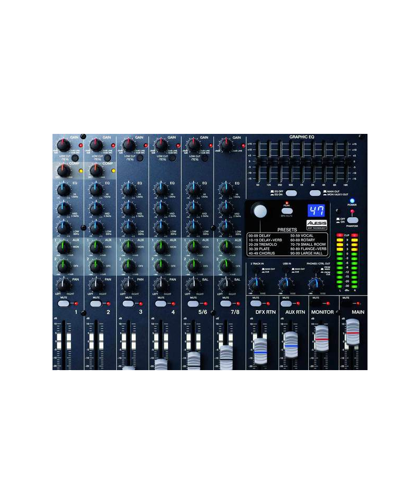The height and width of the screenshot is (504, 420).
Task: Click the large DFX preset selector knob
Action: [260, 211]
